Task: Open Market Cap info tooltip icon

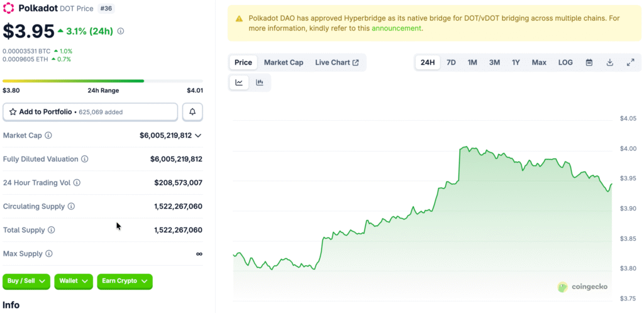Action: coord(48,135)
